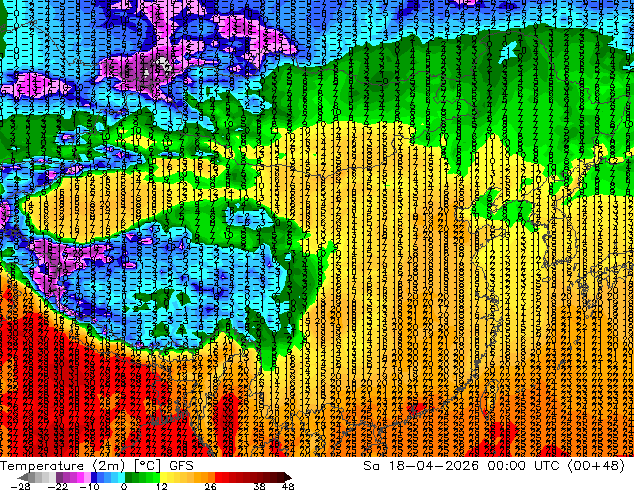Screen dimensions: 634x490
Task: Click the 'Temperature (2m) [°C] GFS' title
Action: 97,466
